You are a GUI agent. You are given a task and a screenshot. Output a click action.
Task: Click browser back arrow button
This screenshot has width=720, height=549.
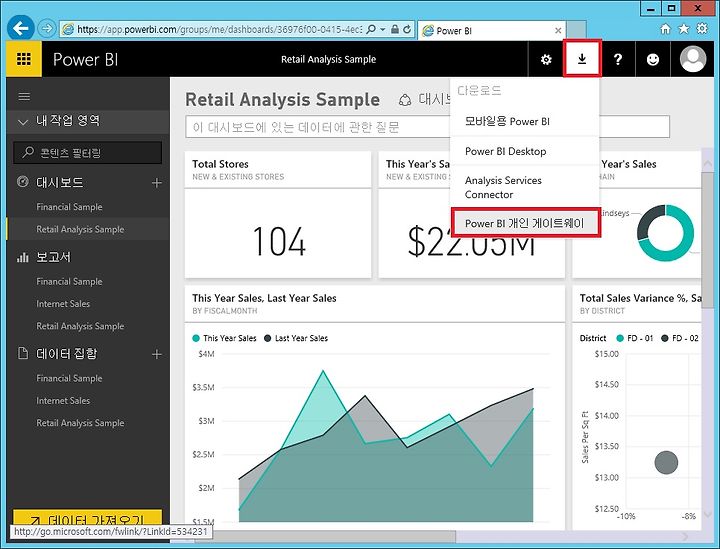(x=20, y=28)
